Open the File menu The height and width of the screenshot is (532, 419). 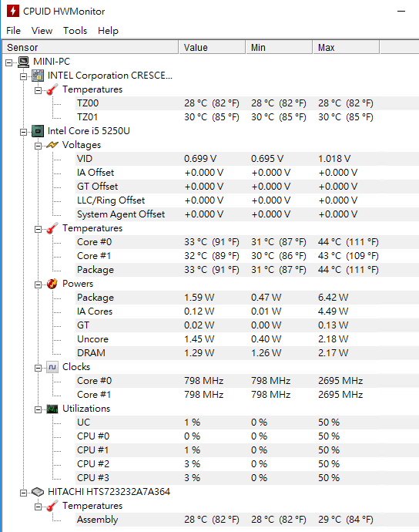coord(14,31)
